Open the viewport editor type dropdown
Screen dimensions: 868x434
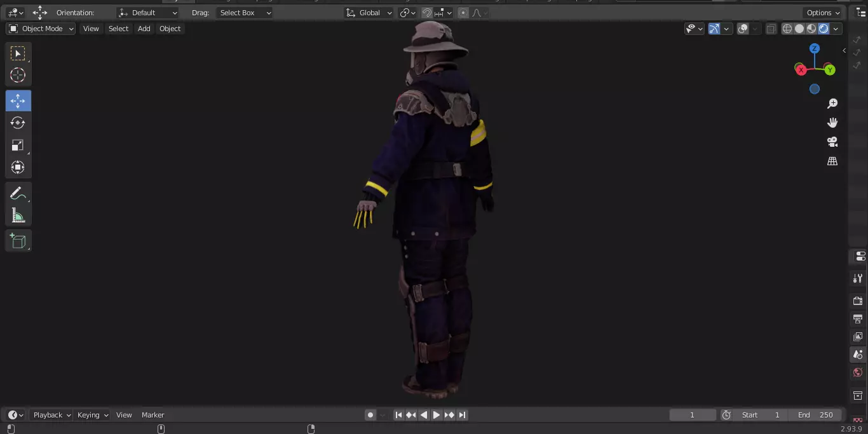[15, 13]
